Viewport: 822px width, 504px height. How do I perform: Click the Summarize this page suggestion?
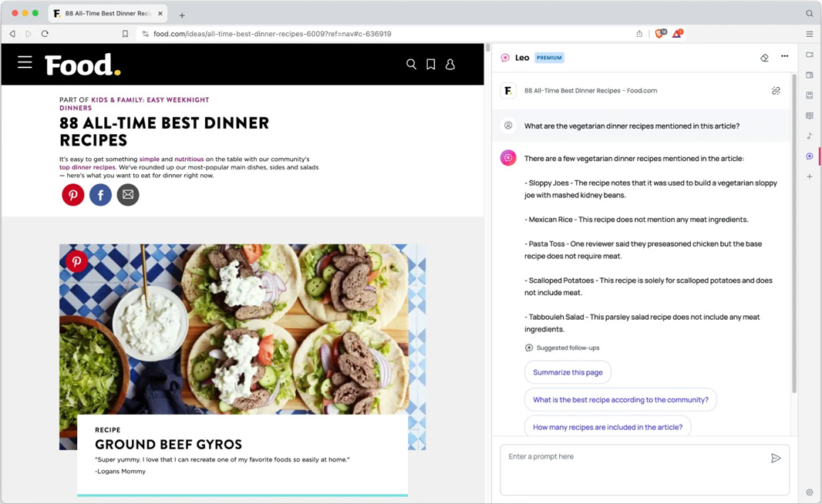[568, 372]
